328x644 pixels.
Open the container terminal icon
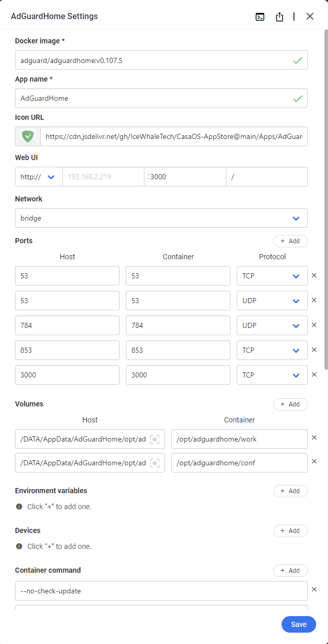pyautogui.click(x=260, y=17)
